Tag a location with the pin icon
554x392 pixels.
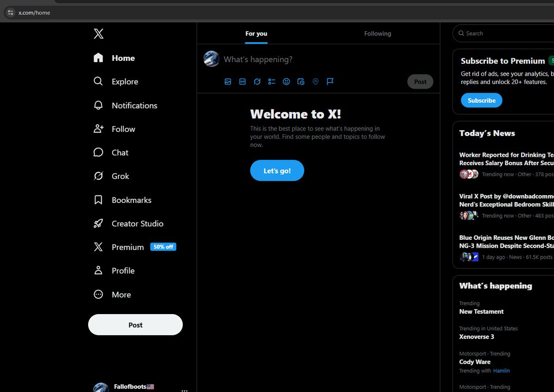[315, 82]
